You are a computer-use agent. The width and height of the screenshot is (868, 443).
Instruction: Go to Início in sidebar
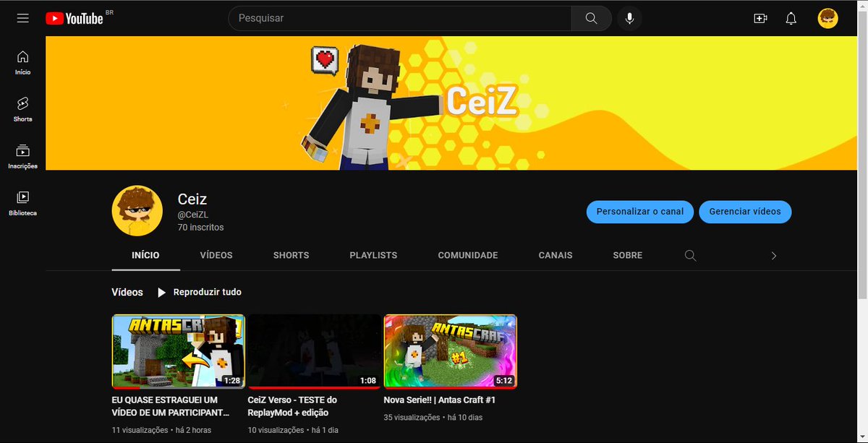point(23,63)
